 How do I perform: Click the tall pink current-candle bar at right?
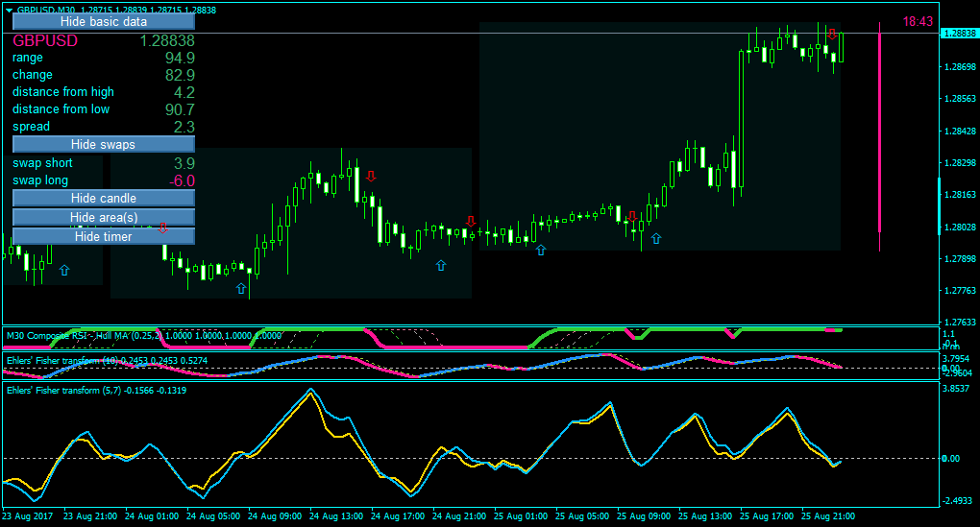pyautogui.click(x=879, y=137)
